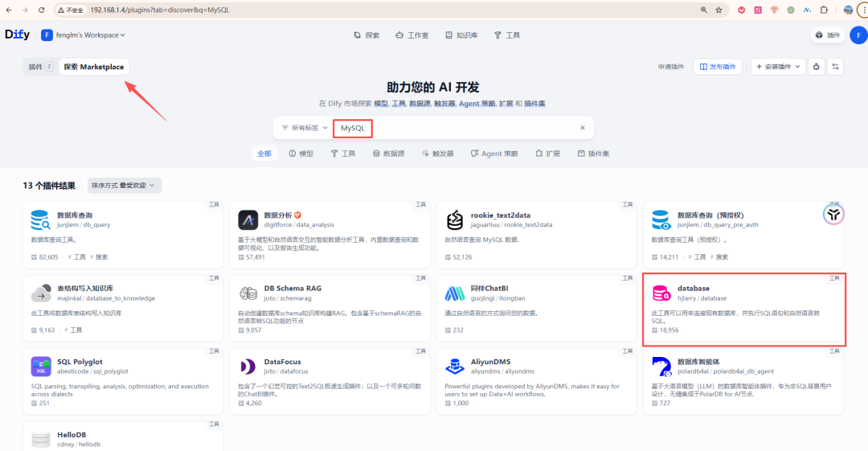This screenshot has height=451, width=868.
Task: Open the 同伴ChatBI plugin icon
Action: pos(454,293)
